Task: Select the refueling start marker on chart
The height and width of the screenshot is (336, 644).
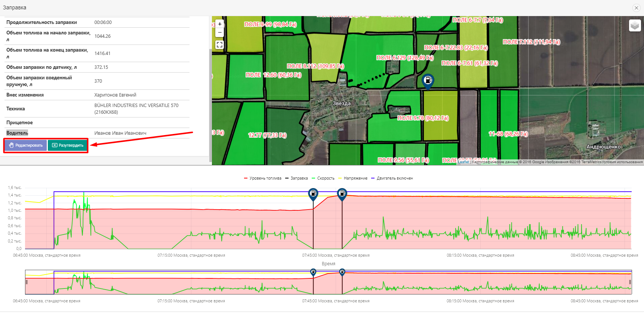Action: click(313, 194)
